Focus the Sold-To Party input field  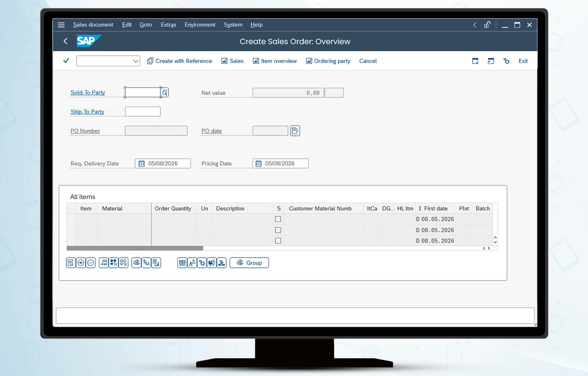point(143,93)
